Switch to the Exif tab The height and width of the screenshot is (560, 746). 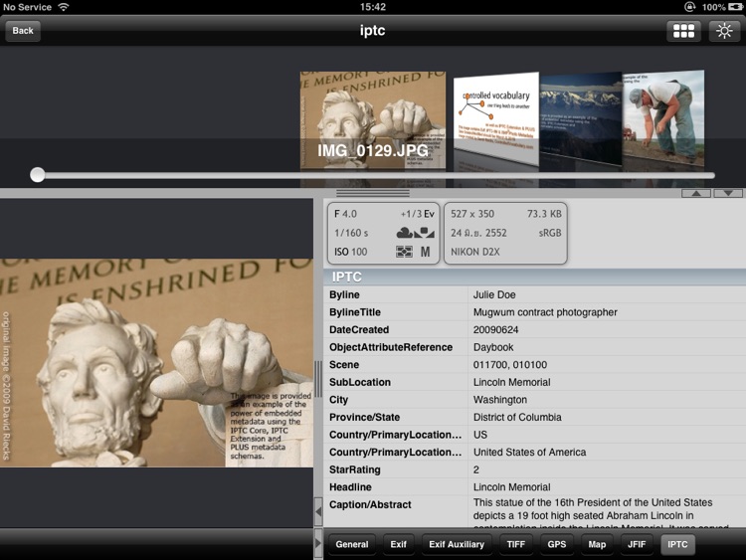click(x=398, y=544)
